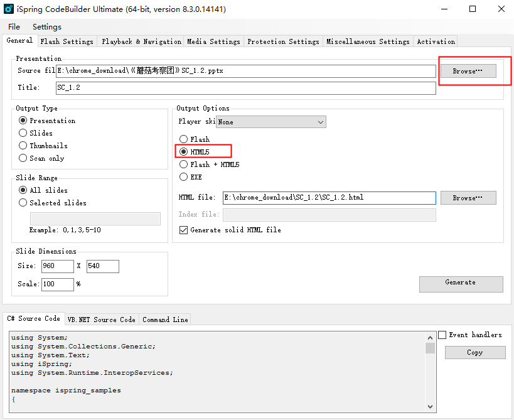Click the Generate button

461,284
